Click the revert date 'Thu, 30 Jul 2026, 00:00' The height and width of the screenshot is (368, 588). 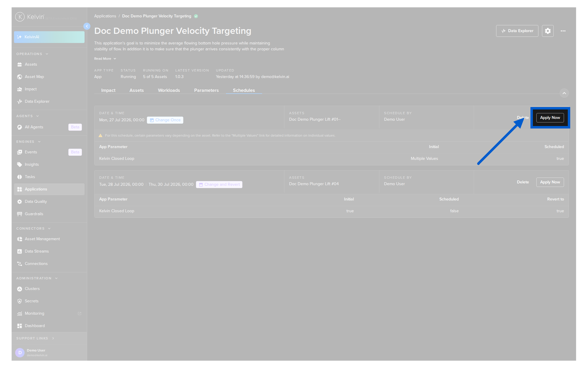point(171,185)
